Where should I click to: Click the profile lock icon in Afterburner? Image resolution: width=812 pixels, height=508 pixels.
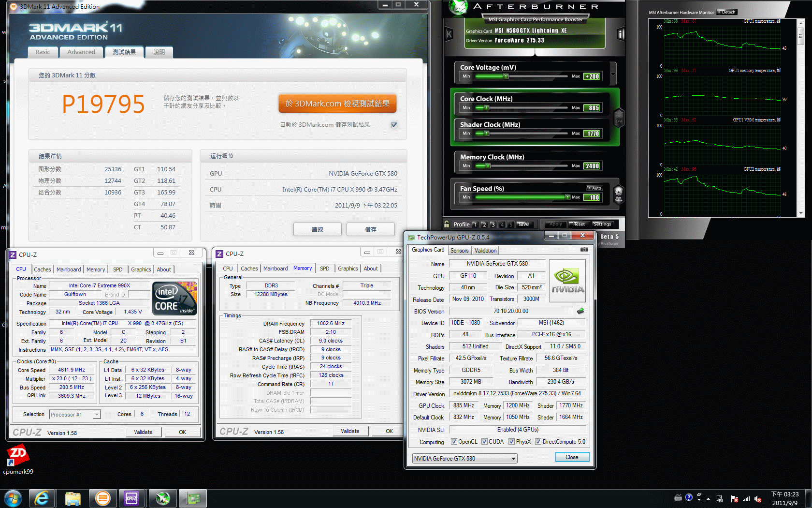tap(447, 224)
